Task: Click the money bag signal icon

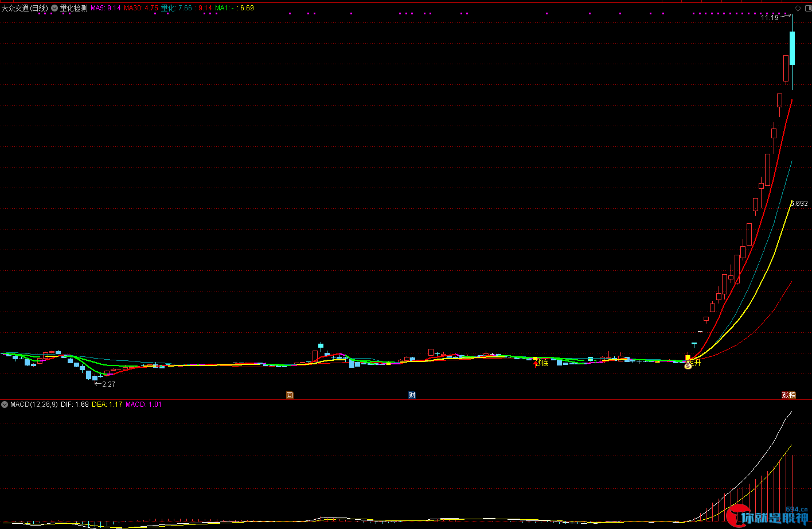Action: tap(688, 365)
